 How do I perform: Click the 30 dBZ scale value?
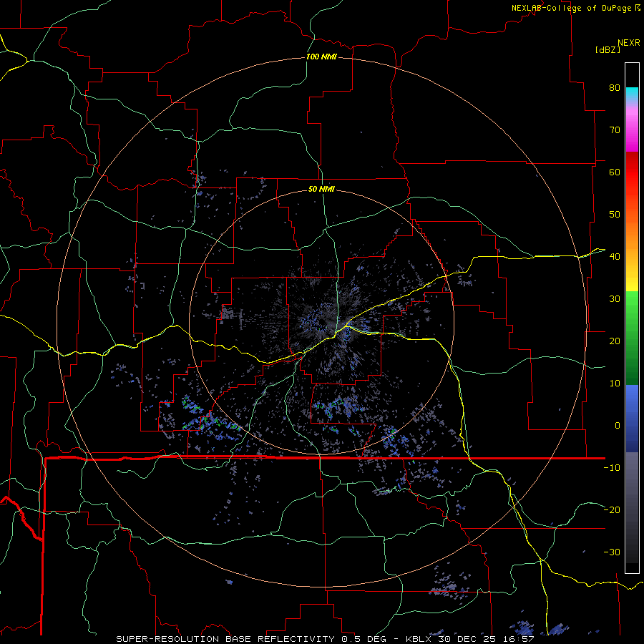[615, 299]
